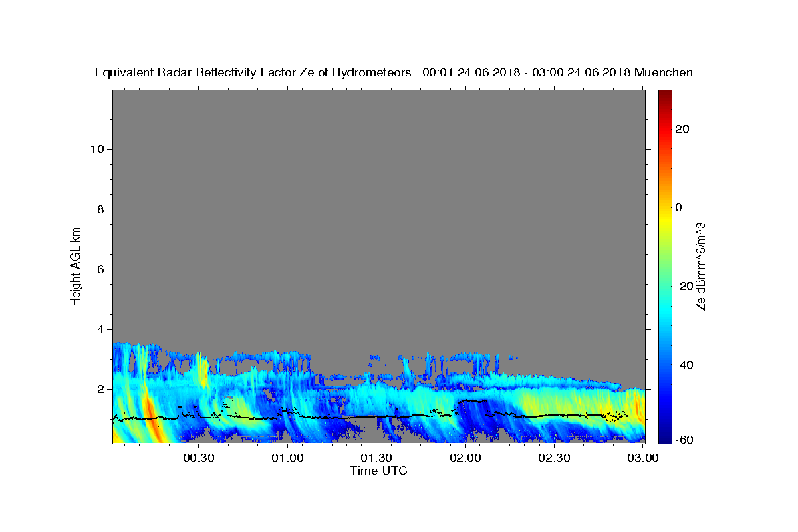Pick the dark blue bottom of colorbar
Image resolution: width=798 pixels, height=532 pixels.
pos(664,438)
